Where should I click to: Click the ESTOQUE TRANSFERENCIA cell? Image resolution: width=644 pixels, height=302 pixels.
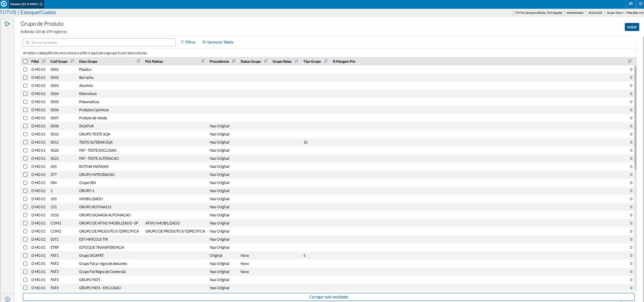tap(102, 247)
